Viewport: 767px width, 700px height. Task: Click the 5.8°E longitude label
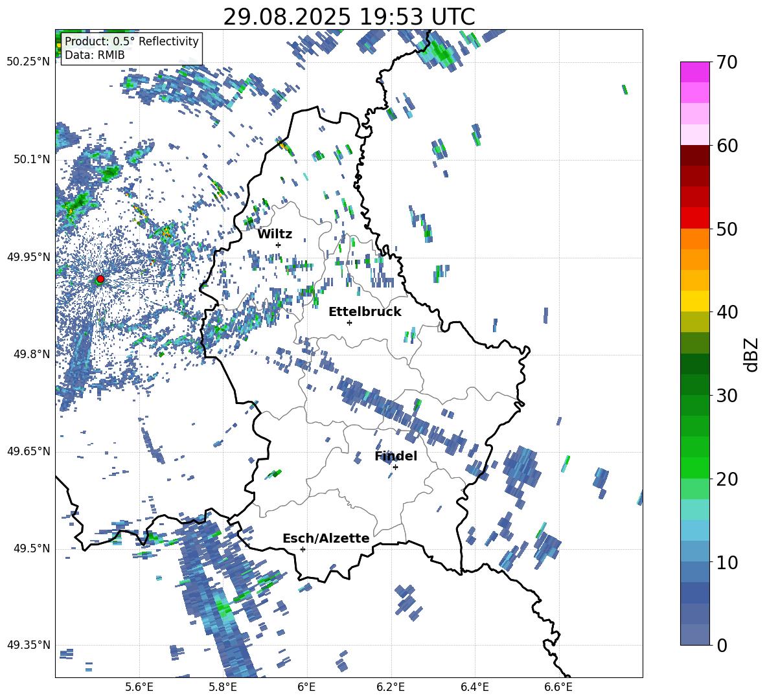223,688
